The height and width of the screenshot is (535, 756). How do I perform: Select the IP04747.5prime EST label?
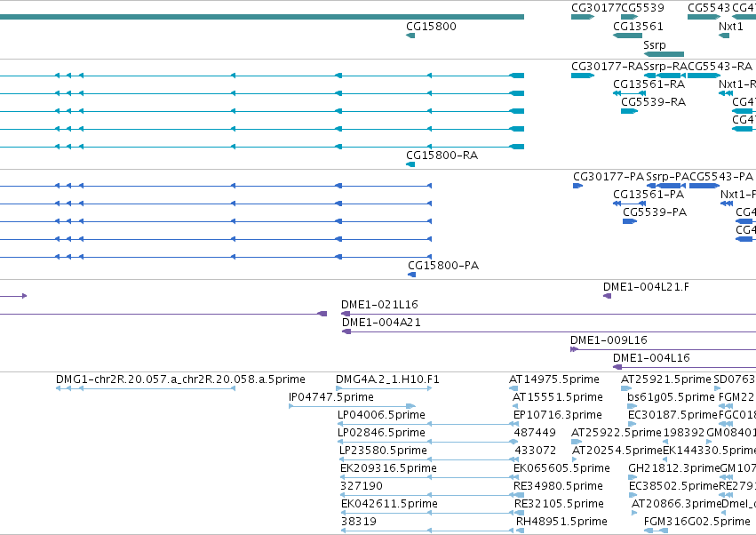coord(331,397)
